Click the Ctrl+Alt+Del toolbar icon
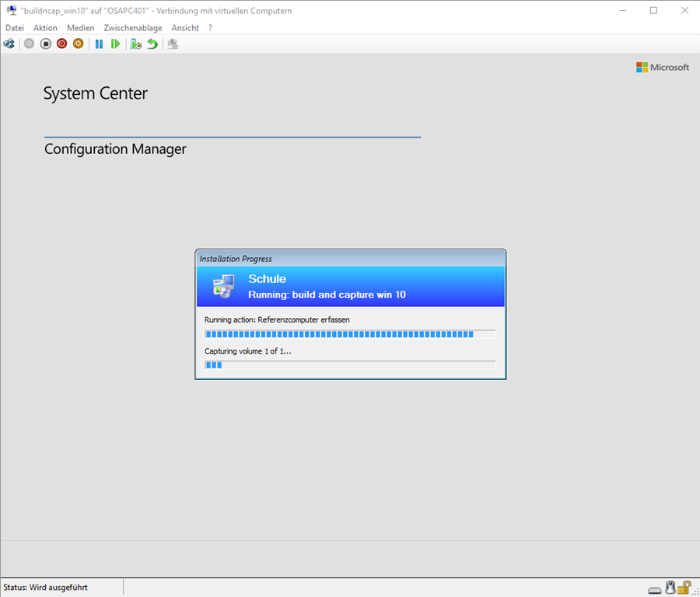Viewport: 700px width, 597px height. (x=9, y=44)
